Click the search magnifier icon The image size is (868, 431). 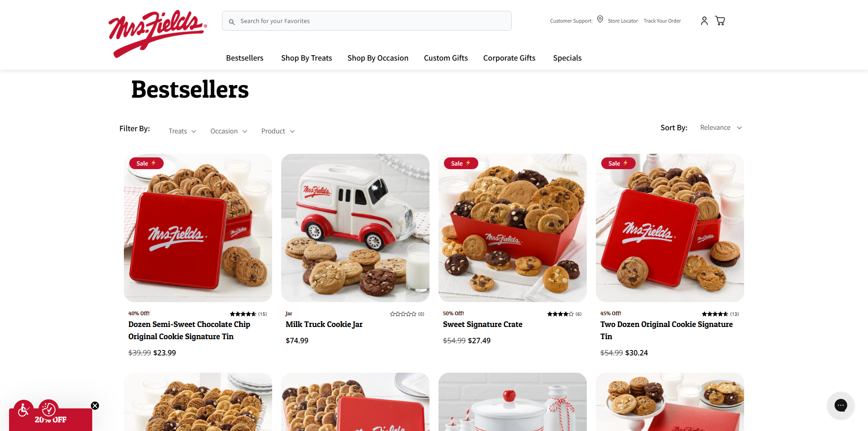[x=232, y=22]
